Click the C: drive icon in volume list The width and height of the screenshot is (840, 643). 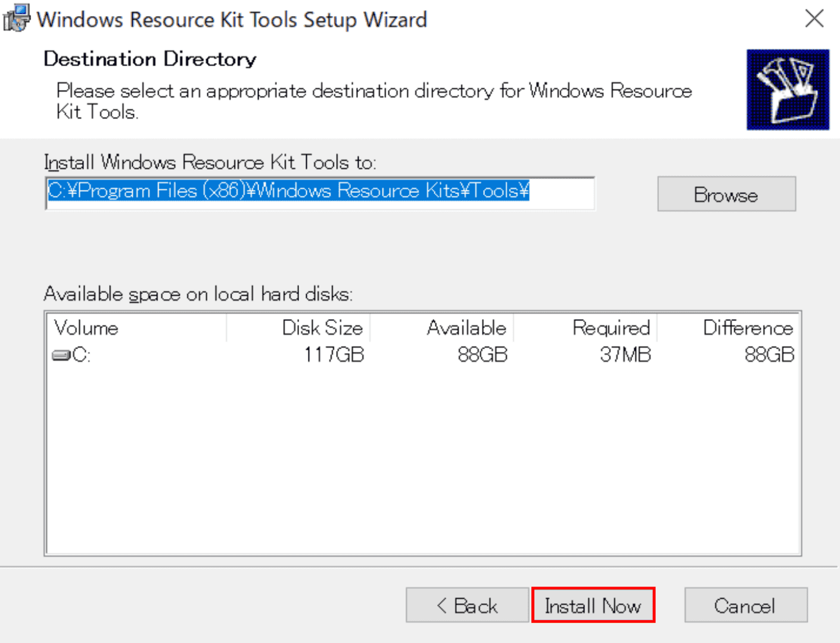point(61,355)
